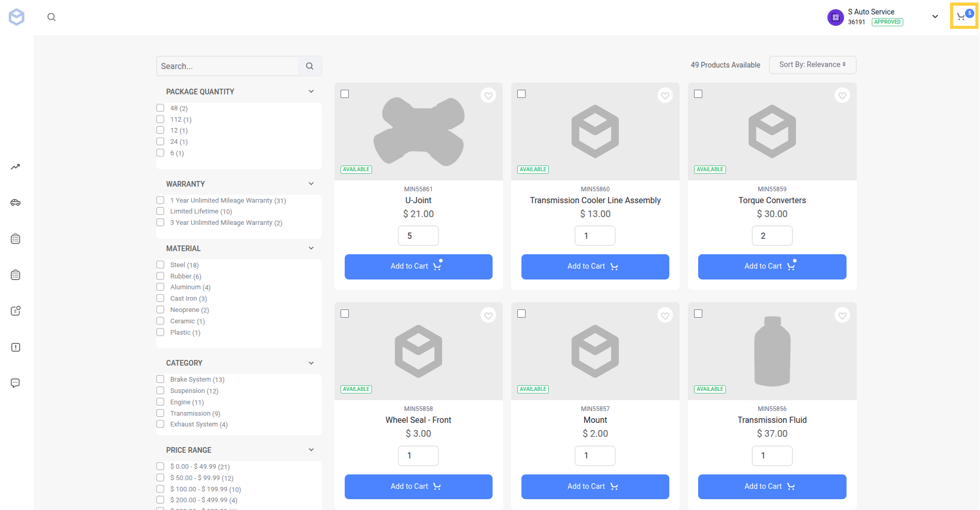
Task: Select the vehicle icon in the sidebar
Action: tap(15, 203)
